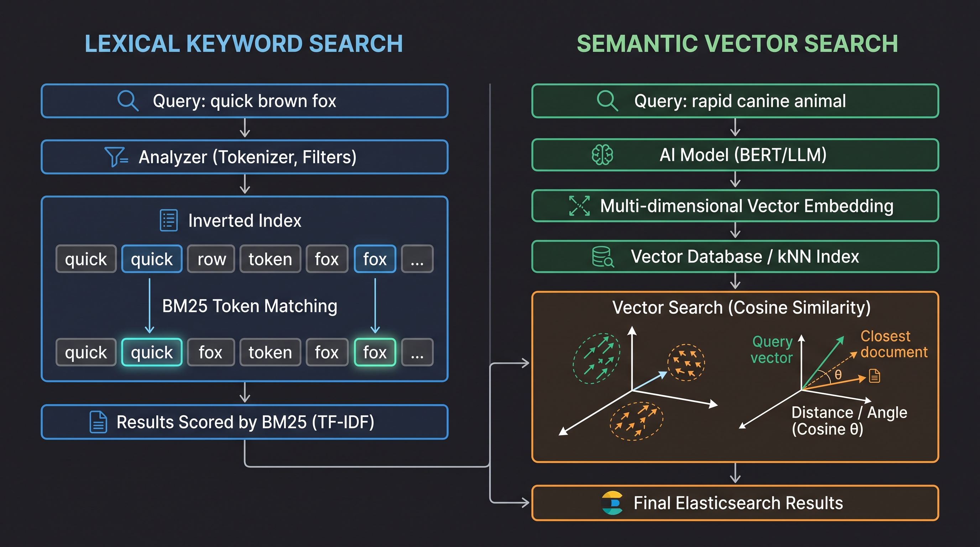980x547 pixels.
Task: Click the 'row' token chip
Action: pyautogui.click(x=211, y=259)
